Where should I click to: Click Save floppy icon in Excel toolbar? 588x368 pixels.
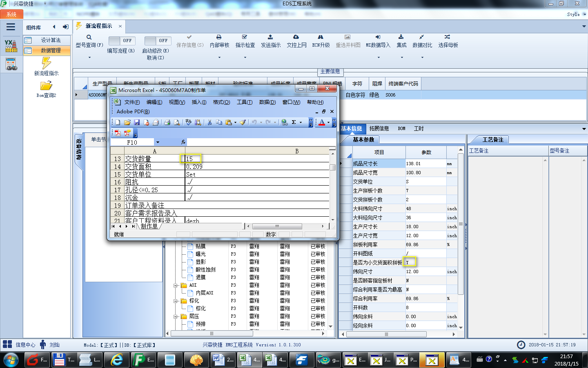(137, 122)
